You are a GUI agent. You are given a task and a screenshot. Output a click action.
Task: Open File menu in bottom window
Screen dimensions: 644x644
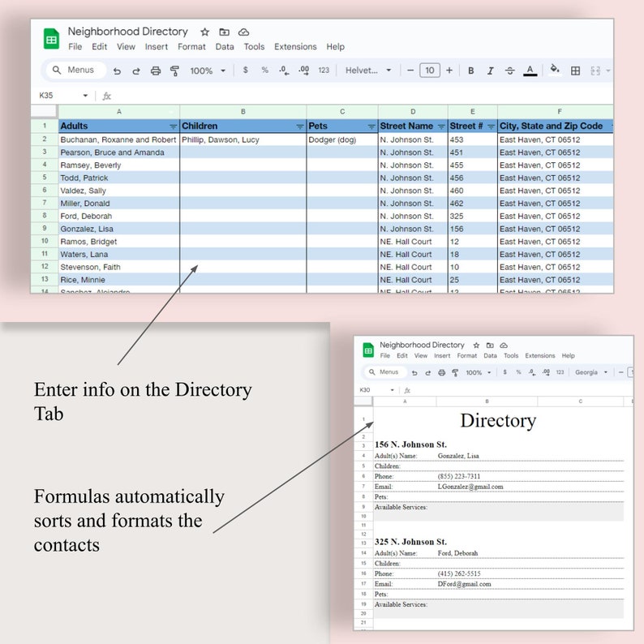point(384,356)
